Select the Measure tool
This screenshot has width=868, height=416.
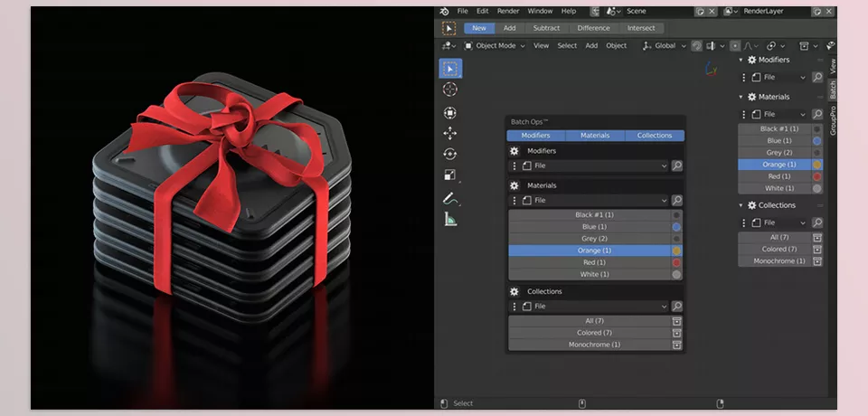coord(450,219)
